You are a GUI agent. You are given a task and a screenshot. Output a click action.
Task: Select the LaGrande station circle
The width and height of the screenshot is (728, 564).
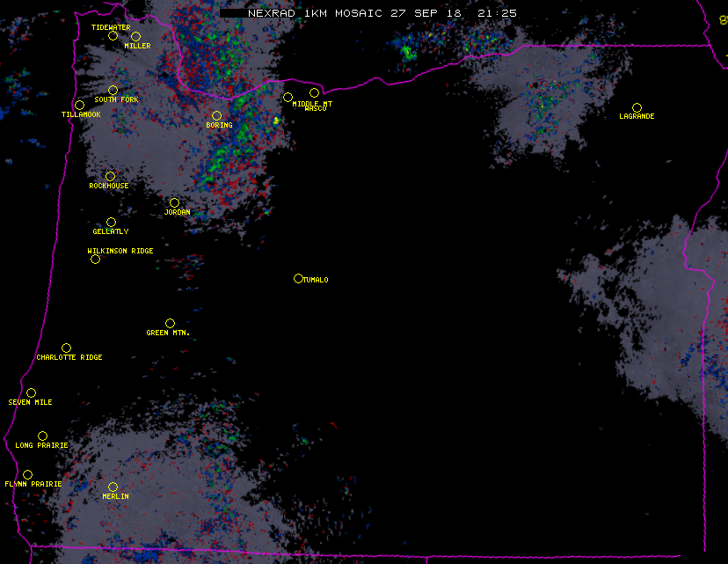click(x=637, y=107)
